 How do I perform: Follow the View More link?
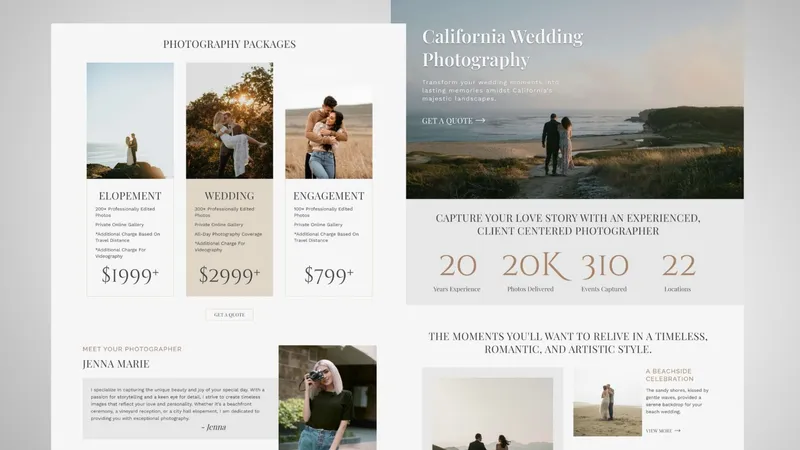click(659, 431)
